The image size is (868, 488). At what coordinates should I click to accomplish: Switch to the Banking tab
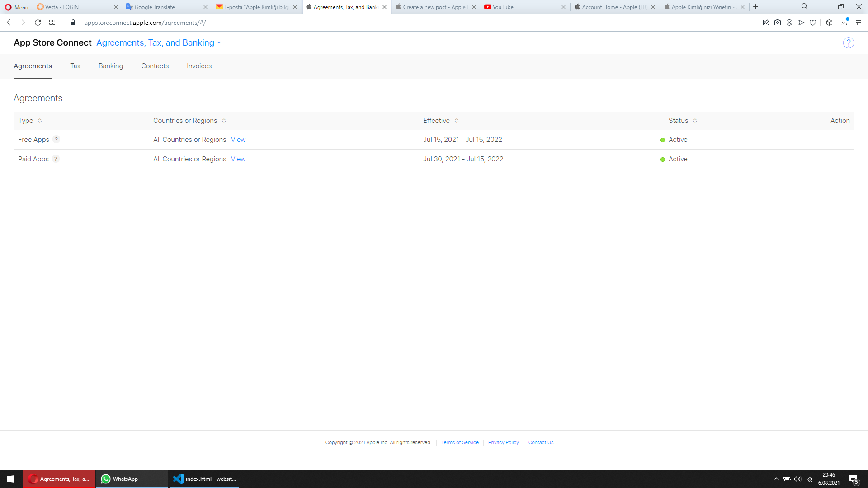[x=111, y=66]
